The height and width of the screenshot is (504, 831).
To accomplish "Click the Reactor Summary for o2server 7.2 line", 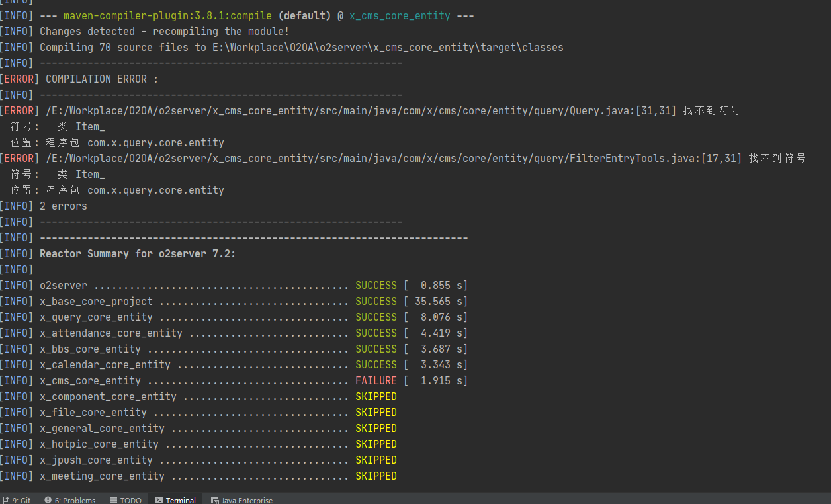I will [x=138, y=253].
